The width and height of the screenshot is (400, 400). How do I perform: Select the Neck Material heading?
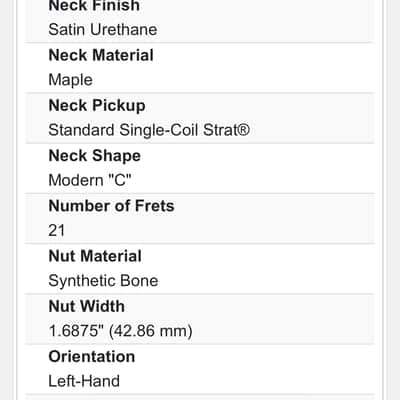[101, 55]
